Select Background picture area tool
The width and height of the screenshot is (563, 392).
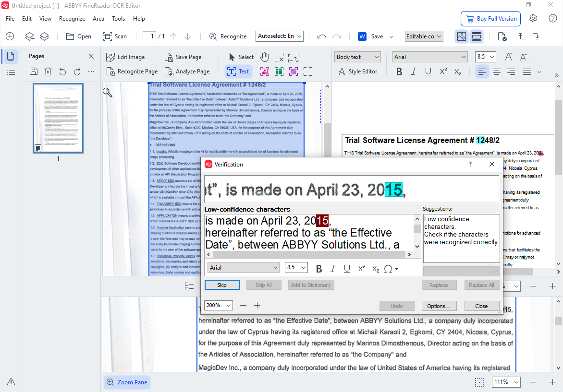(x=294, y=71)
